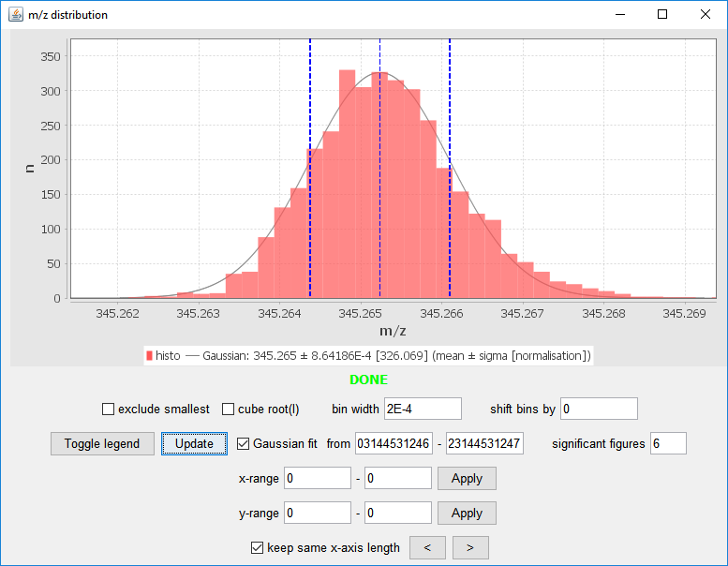Click the y-range minimum field

(x=318, y=514)
